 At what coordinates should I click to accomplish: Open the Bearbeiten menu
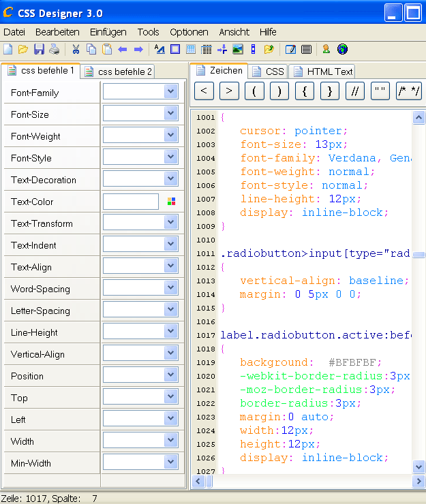pos(57,32)
